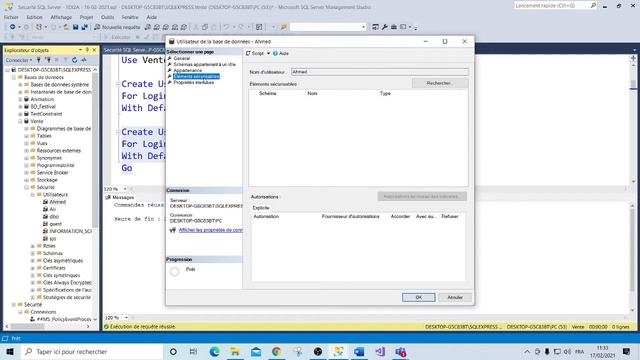Expand the BD_Festival database node

tap(20, 107)
